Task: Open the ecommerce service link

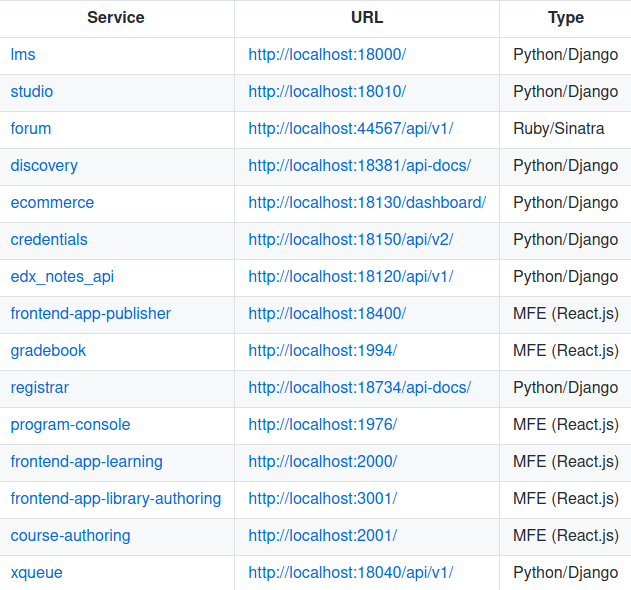Action: tap(52, 203)
